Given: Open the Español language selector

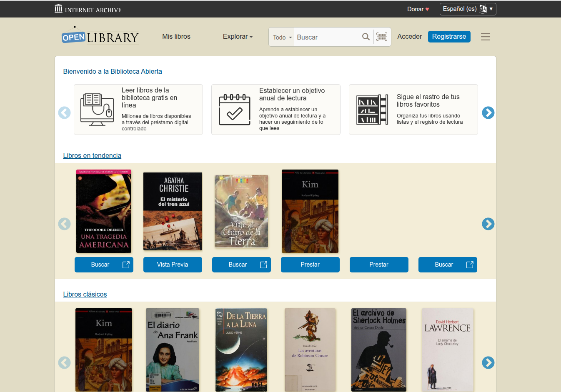Looking at the screenshot, I should 468,9.
